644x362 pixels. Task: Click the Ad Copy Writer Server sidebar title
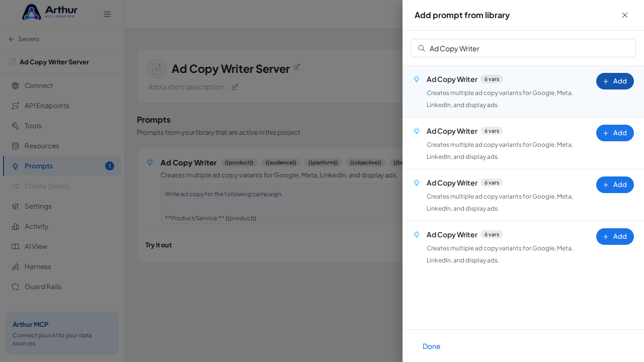[x=54, y=62]
